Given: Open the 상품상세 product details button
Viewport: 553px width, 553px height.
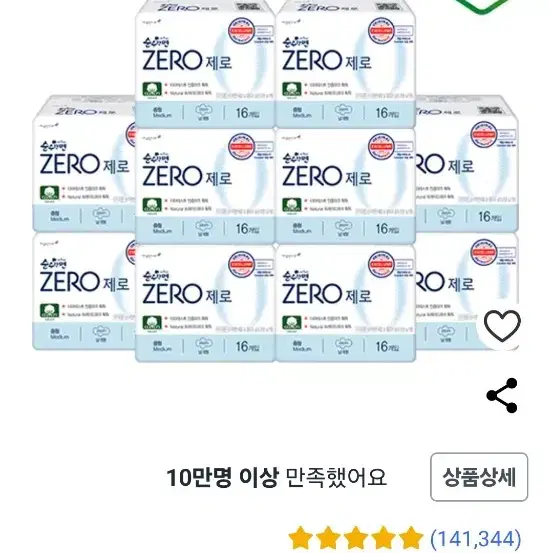Looking at the screenshot, I should pos(479,477).
